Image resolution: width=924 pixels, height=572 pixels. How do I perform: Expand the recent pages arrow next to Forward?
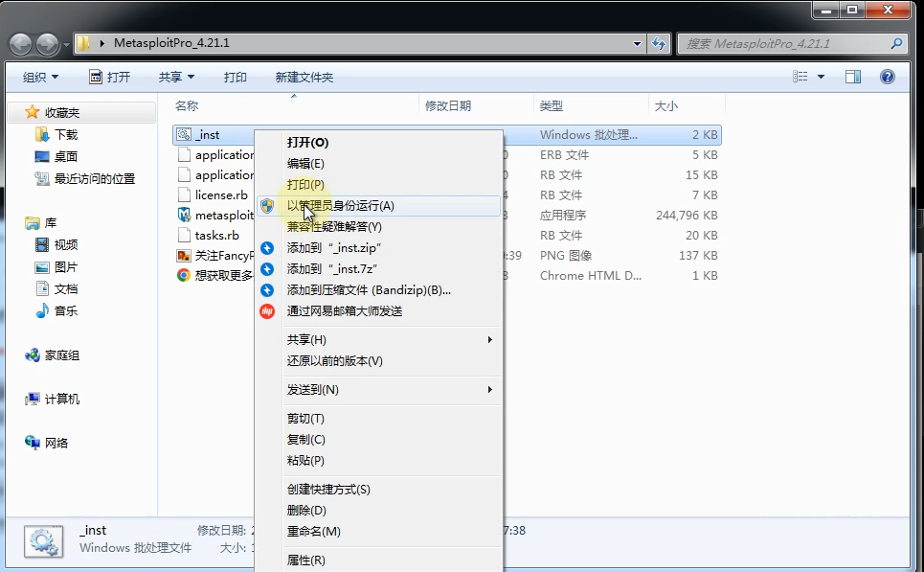(x=66, y=45)
